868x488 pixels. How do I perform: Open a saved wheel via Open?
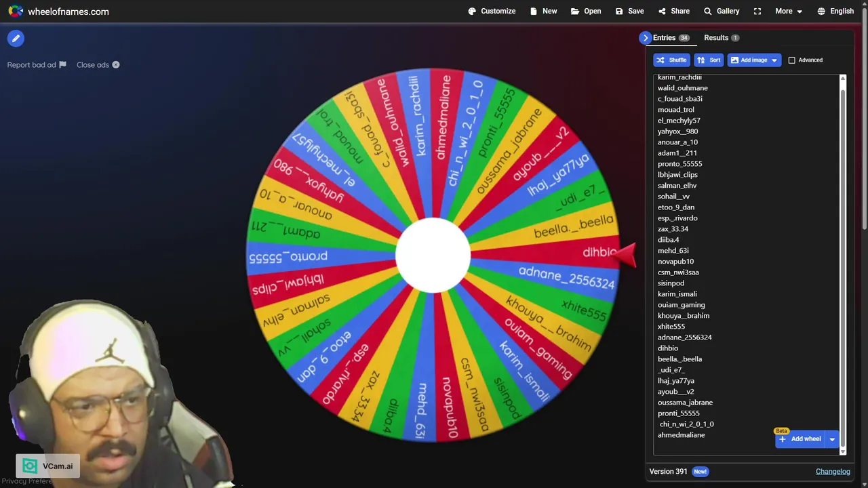pyautogui.click(x=586, y=11)
